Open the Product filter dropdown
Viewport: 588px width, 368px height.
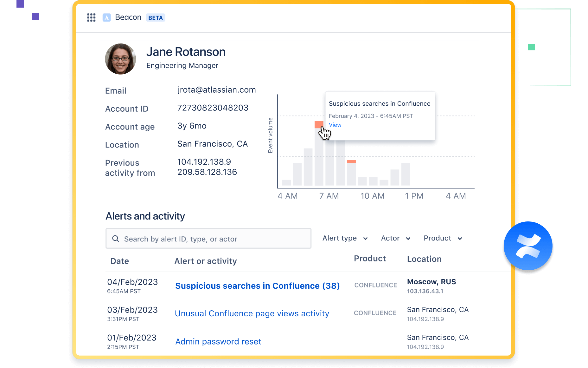tap(443, 238)
